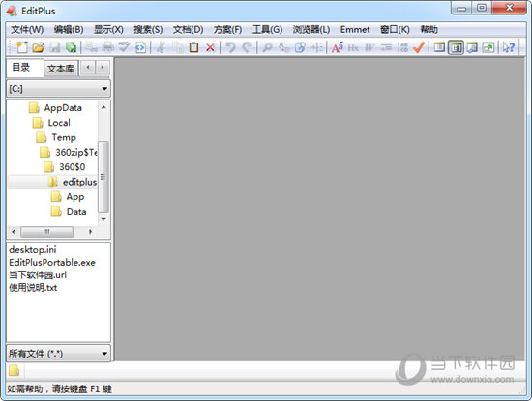Toggle the highlighted Cliptext Window icon
The height and width of the screenshot is (401, 532).
456,47
